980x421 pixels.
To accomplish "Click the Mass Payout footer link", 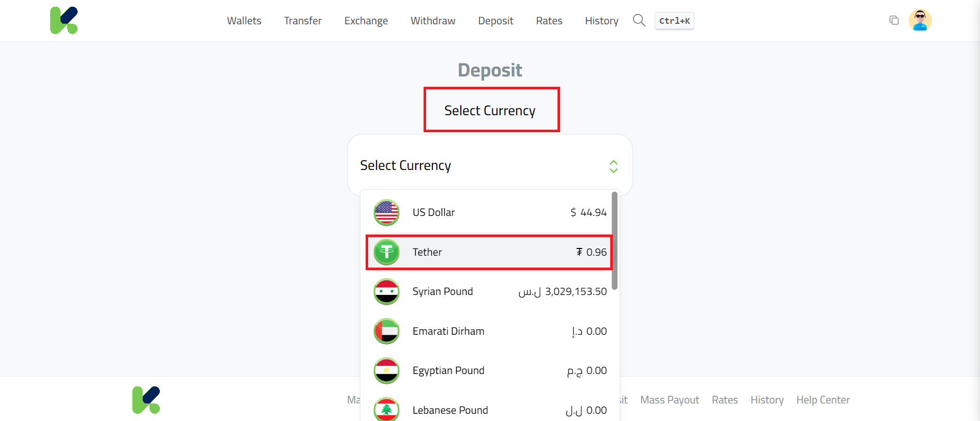I will tap(669, 399).
